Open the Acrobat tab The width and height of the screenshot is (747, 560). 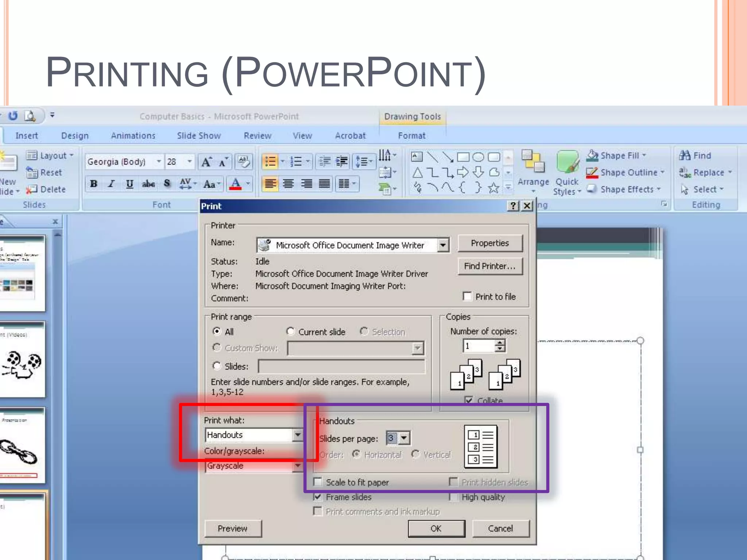[350, 136]
